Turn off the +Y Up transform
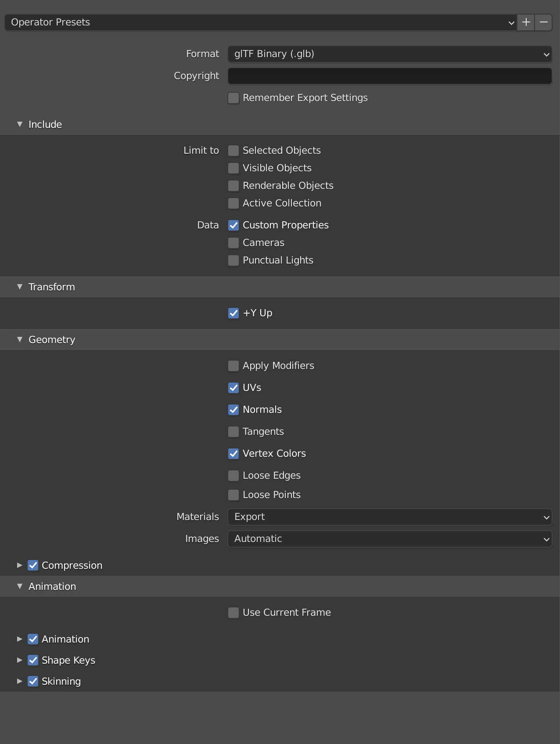Viewport: 560px width, 744px height. pyautogui.click(x=233, y=313)
